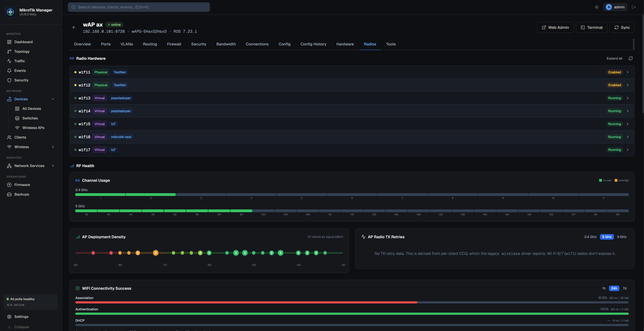This screenshot has width=644, height=331.
Task: Switch Connectivity Success to 24h range
Action: 614,288
